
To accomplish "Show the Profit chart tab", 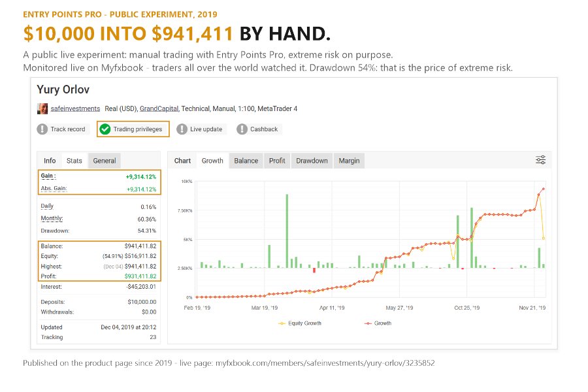I will [x=277, y=161].
